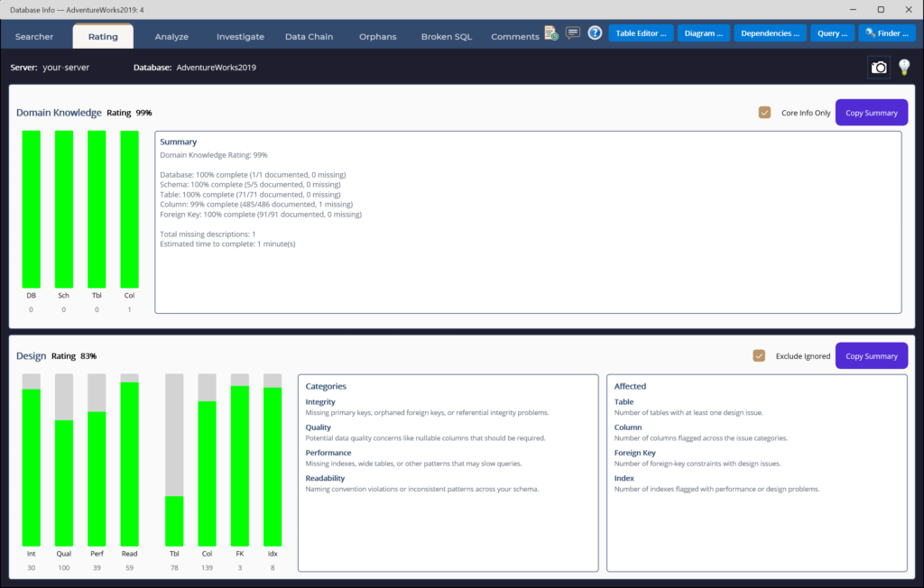This screenshot has width=924, height=588.
Task: Select the Perf design rating bar
Action: [97, 460]
